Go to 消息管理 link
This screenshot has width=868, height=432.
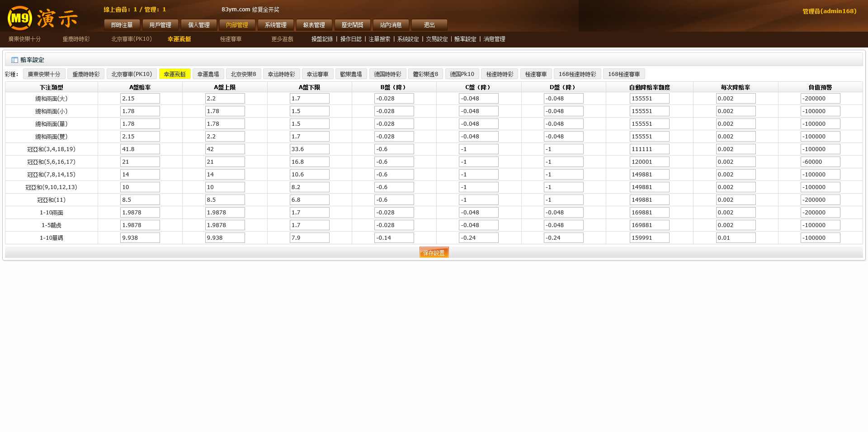[494, 39]
